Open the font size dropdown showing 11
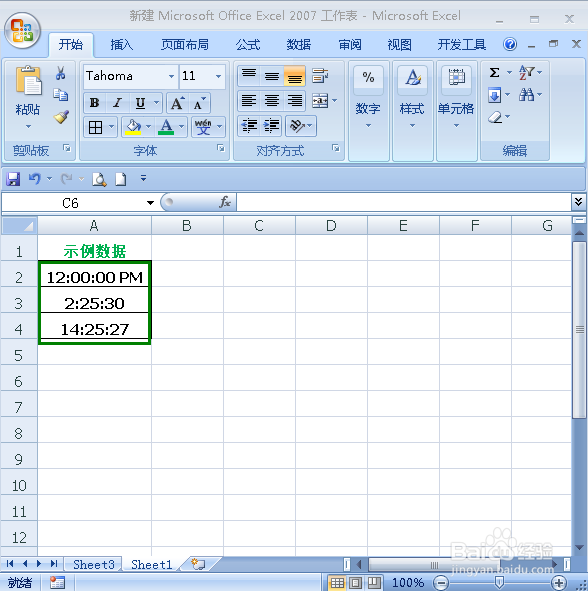 pyautogui.click(x=219, y=76)
